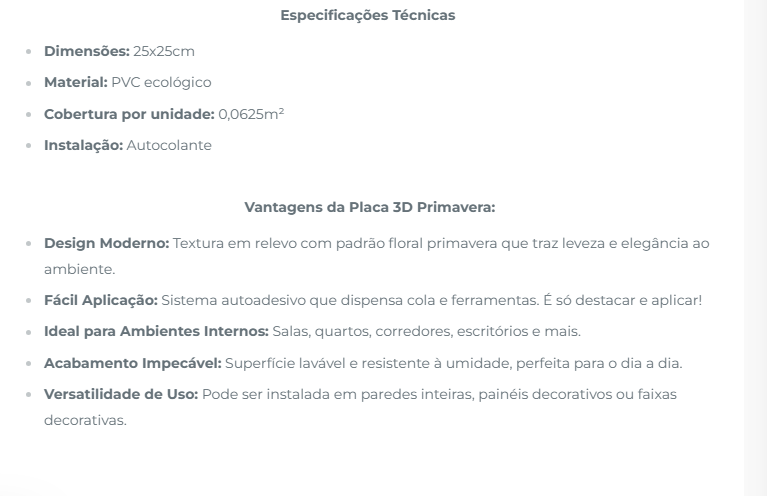Screen dimensions: 767x496
Task: Click the "Dimensões:" bold label
Action: pos(86,51)
